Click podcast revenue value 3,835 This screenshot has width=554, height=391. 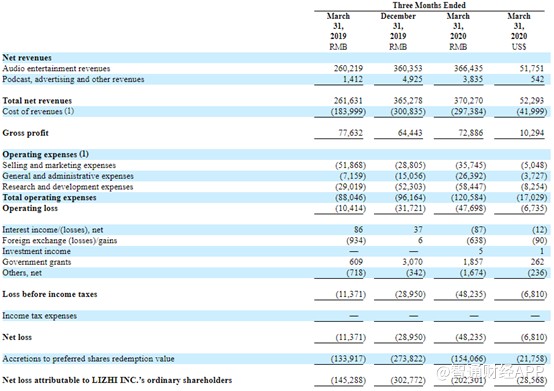click(473, 79)
